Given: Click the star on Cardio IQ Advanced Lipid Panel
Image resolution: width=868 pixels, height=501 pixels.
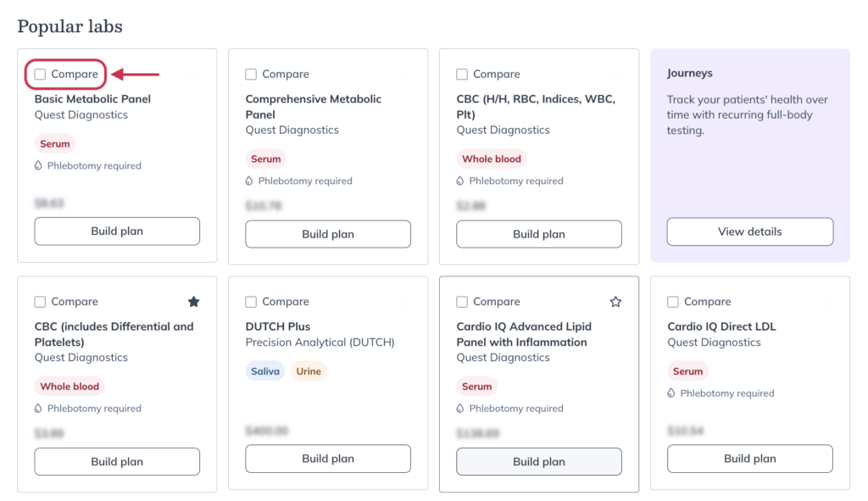Looking at the screenshot, I should point(615,301).
